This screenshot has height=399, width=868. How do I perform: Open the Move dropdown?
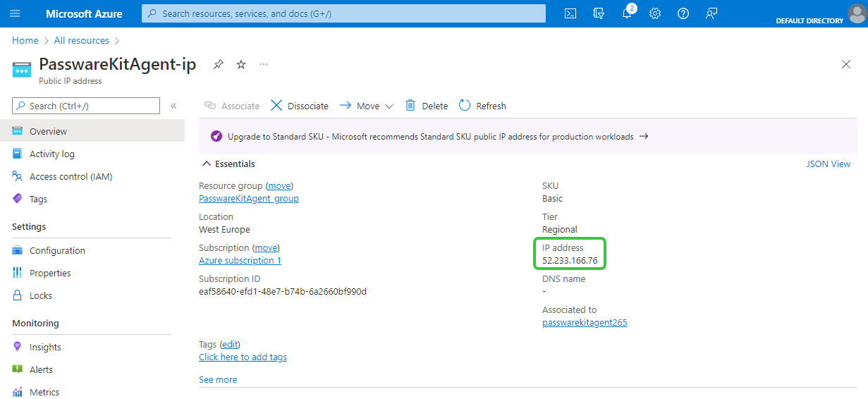[366, 106]
